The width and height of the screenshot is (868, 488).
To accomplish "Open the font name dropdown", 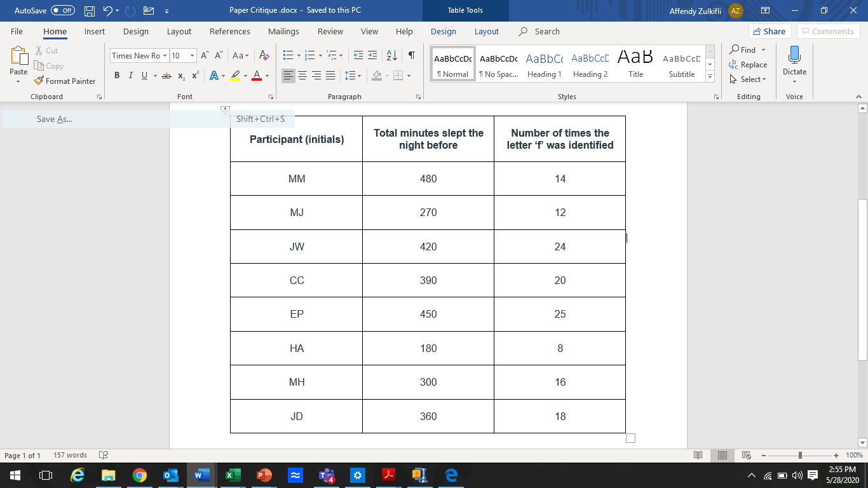I will point(165,56).
